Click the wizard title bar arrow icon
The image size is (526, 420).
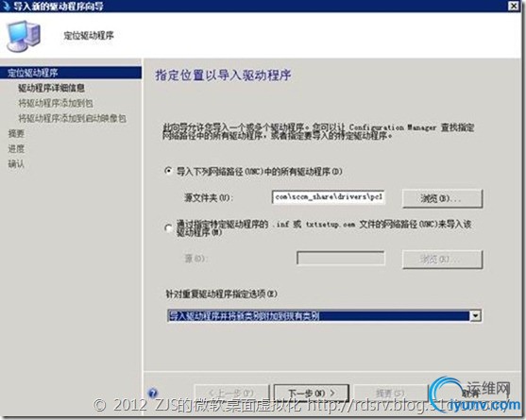(x=6, y=6)
